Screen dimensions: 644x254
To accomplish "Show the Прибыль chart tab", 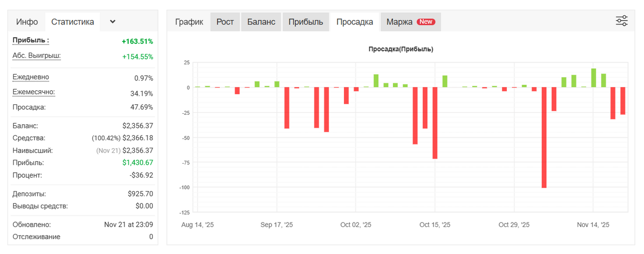I will (x=306, y=22).
